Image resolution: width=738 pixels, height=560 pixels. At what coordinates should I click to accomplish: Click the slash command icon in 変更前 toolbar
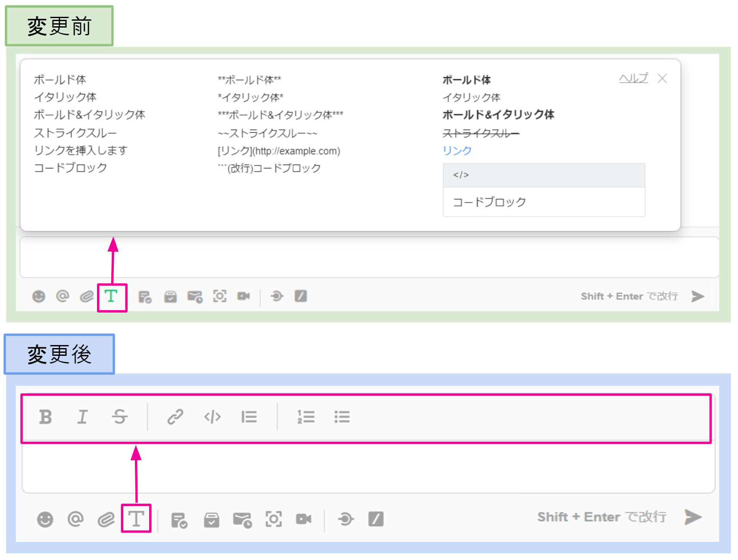click(x=300, y=296)
